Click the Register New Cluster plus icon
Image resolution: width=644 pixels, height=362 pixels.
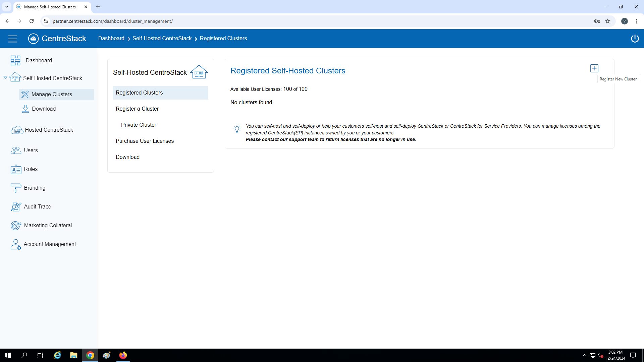[x=594, y=68]
